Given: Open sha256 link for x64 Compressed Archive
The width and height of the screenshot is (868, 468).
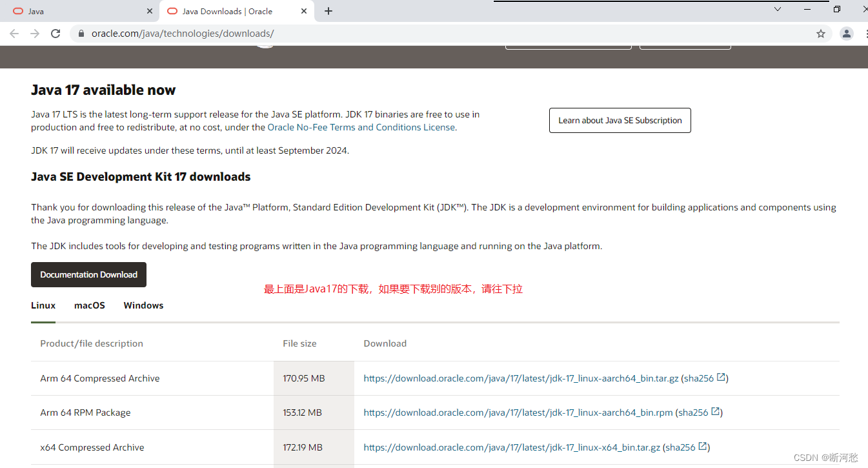Looking at the screenshot, I should (x=681, y=447).
